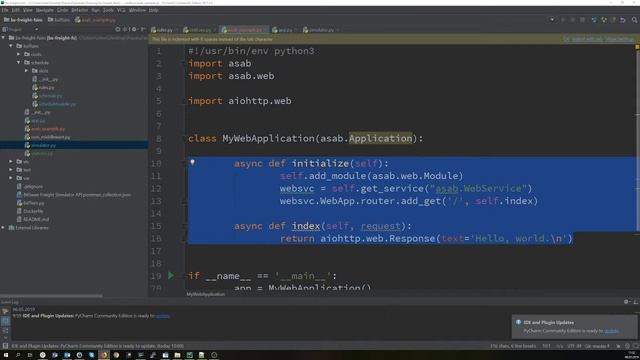Viewport: 640px width, 360px height.
Task: Collapse the bs-freight-fsim root project node
Action: [x=3, y=38]
